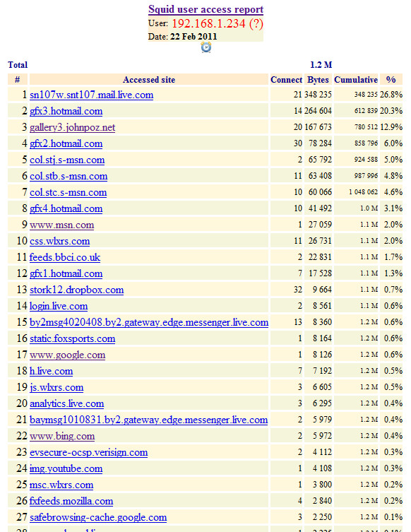Open the Squid user access report title link
Image resolution: width=411 pixels, height=532 pixels.
[x=205, y=9]
